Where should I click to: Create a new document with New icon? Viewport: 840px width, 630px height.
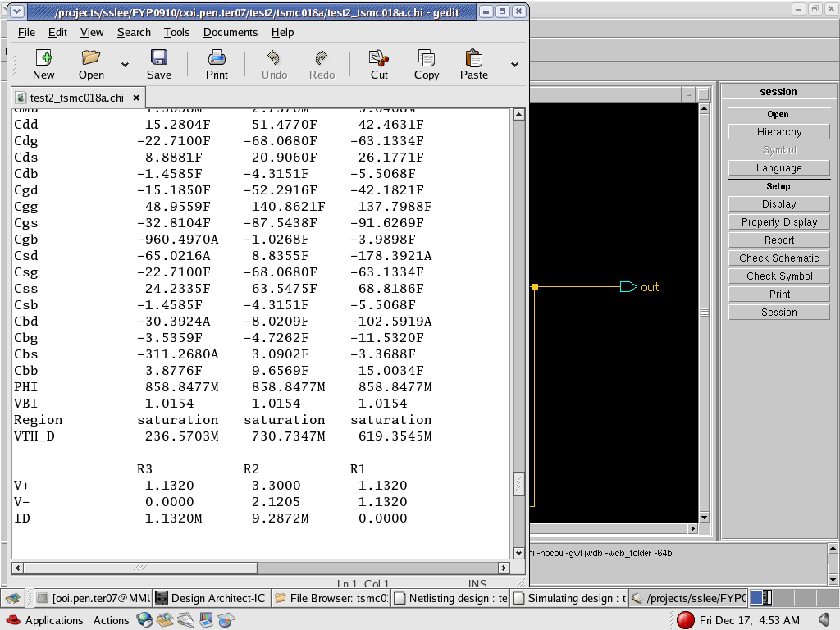point(43,58)
